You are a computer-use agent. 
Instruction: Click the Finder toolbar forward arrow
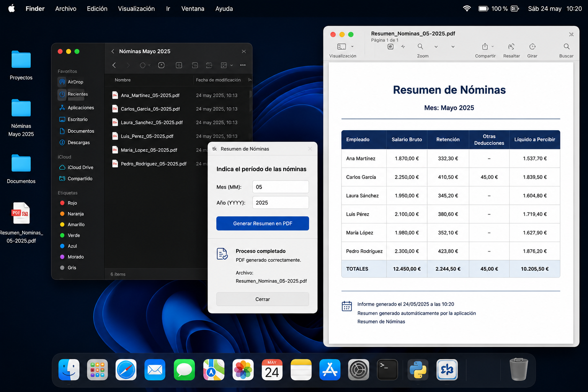[x=128, y=65]
